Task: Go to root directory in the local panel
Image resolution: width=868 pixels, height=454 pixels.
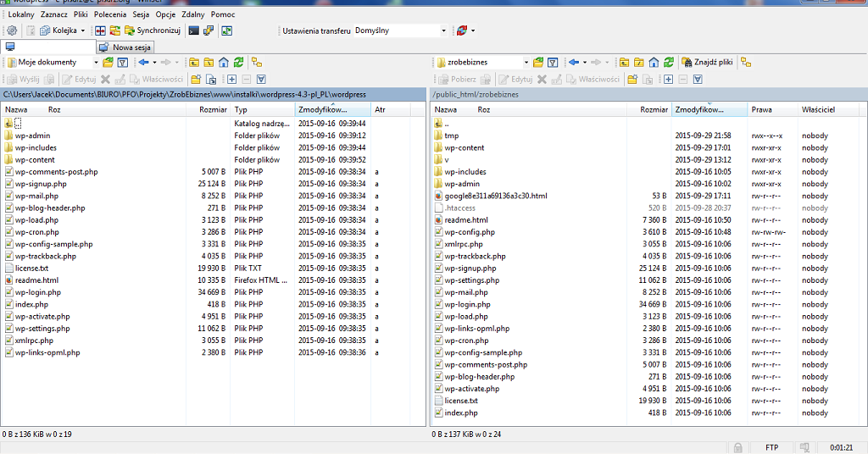Action: (x=209, y=63)
